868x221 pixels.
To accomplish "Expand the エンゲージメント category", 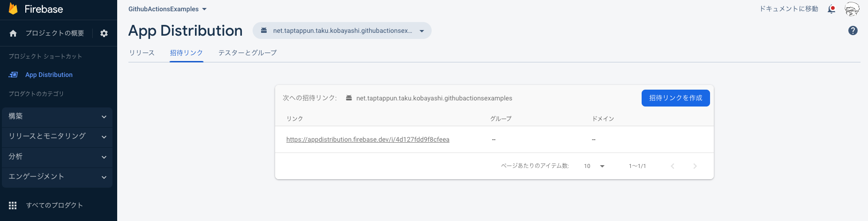I will click(57, 177).
